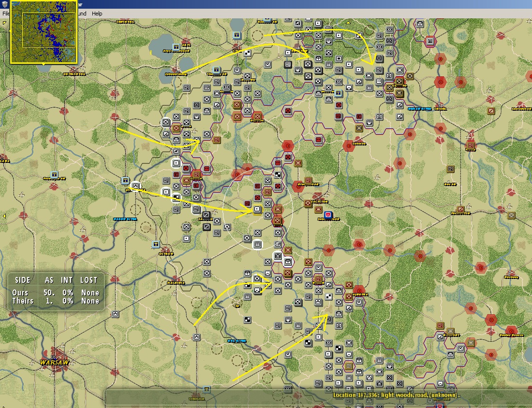Select the light-blue airbase counter above the OSTROW town label
Image resolution: width=532 pixels, height=408 pixels.
[155, 244]
